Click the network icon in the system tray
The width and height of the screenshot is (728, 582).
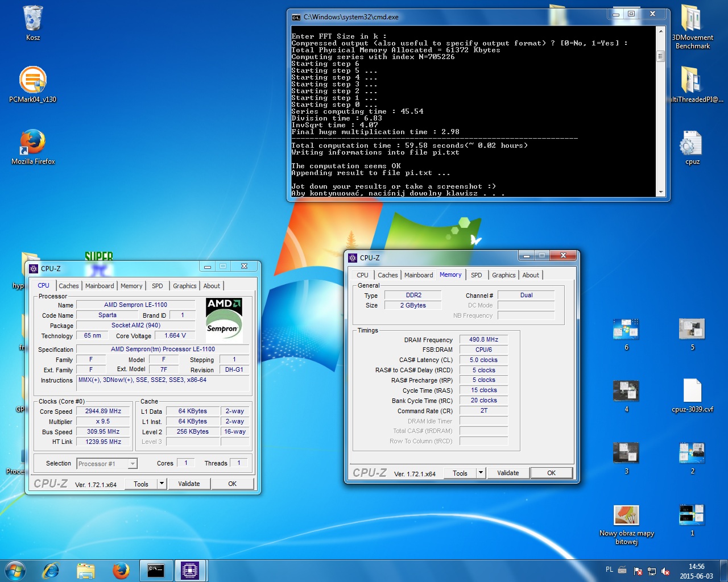[652, 571]
